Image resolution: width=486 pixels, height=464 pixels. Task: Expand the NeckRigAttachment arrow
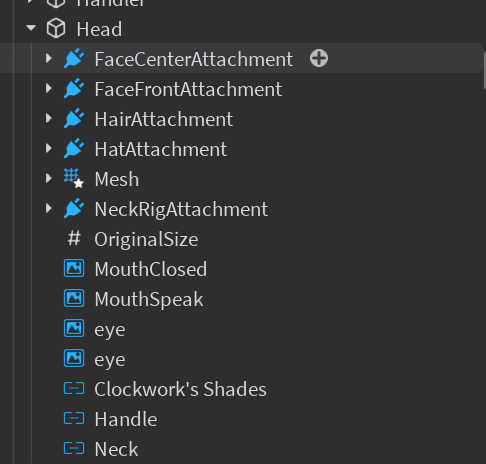click(x=49, y=208)
